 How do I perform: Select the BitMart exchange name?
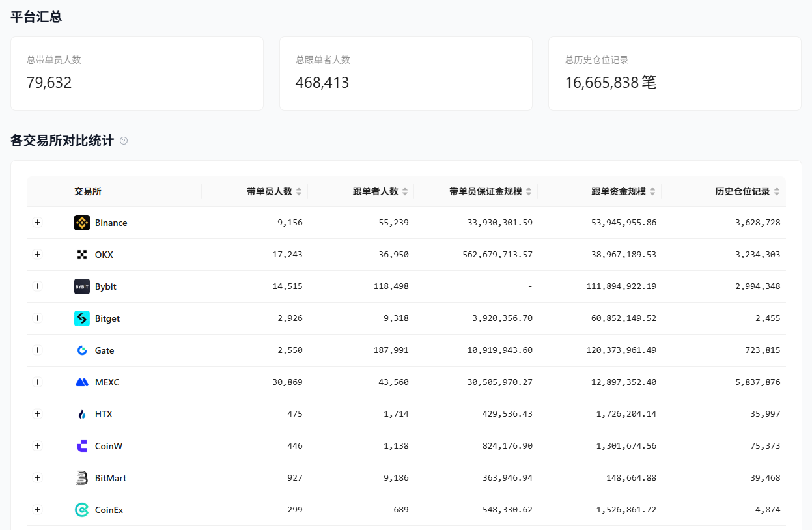[111, 478]
